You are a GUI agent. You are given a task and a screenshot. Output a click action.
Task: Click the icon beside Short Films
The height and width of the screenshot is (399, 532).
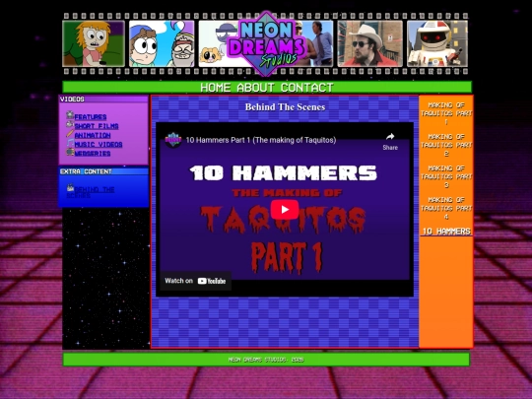(x=70, y=124)
